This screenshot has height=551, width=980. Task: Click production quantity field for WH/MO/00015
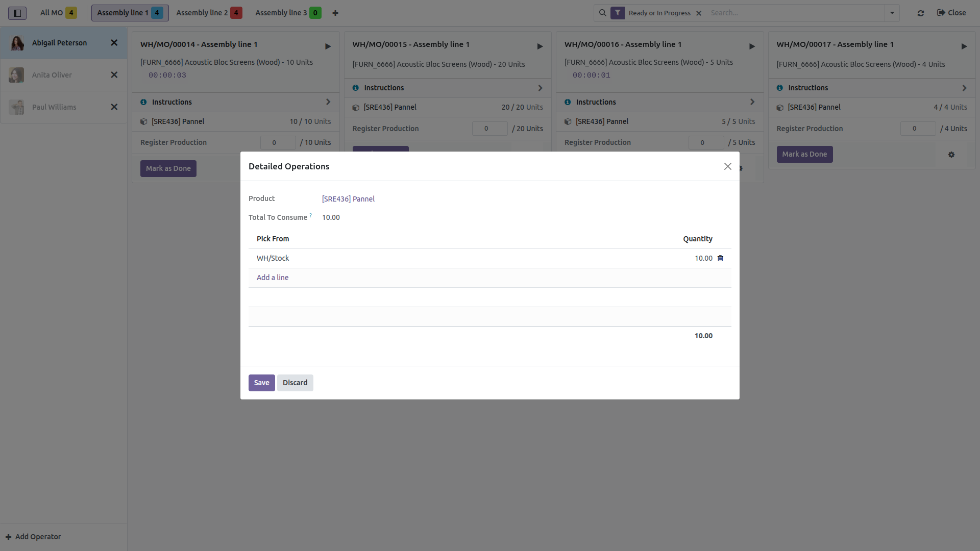point(489,129)
